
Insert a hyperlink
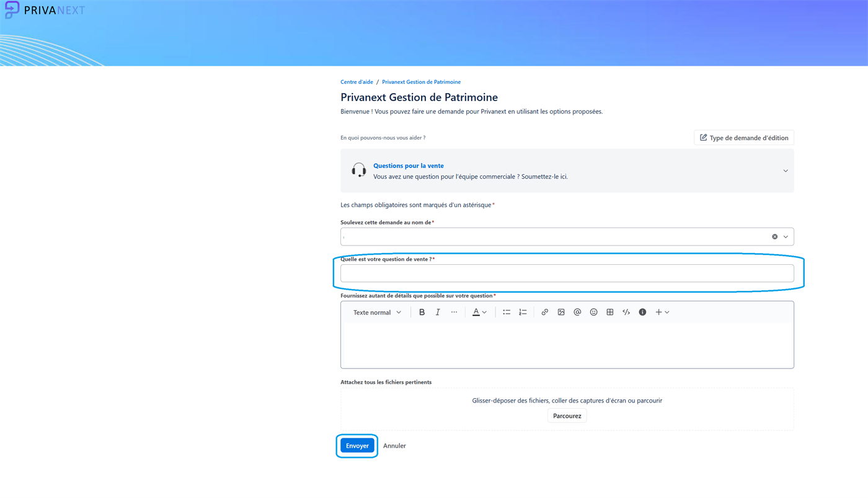pos(544,313)
